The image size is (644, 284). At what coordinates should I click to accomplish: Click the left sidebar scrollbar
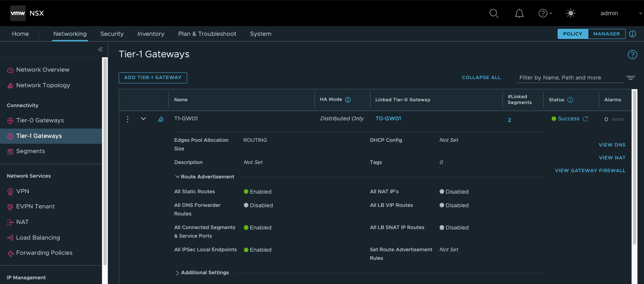tap(104, 162)
